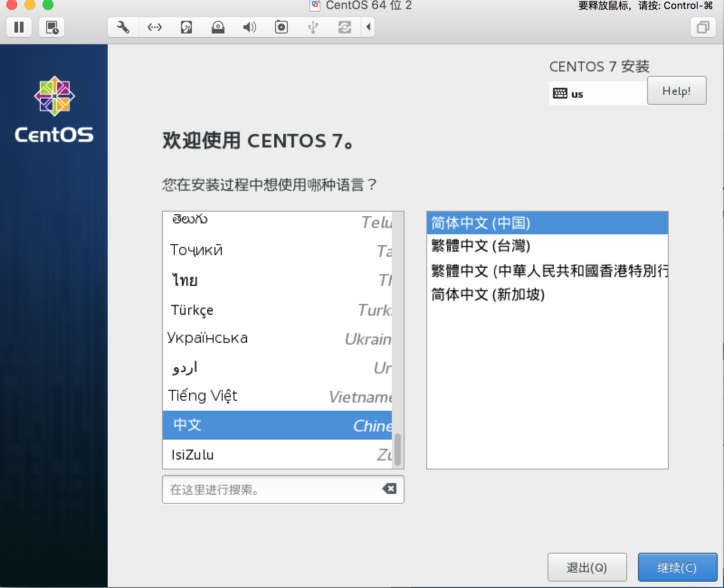The image size is (724, 588).
Task: Choose 简体中文 (新加坡) locale
Action: [x=547, y=294]
